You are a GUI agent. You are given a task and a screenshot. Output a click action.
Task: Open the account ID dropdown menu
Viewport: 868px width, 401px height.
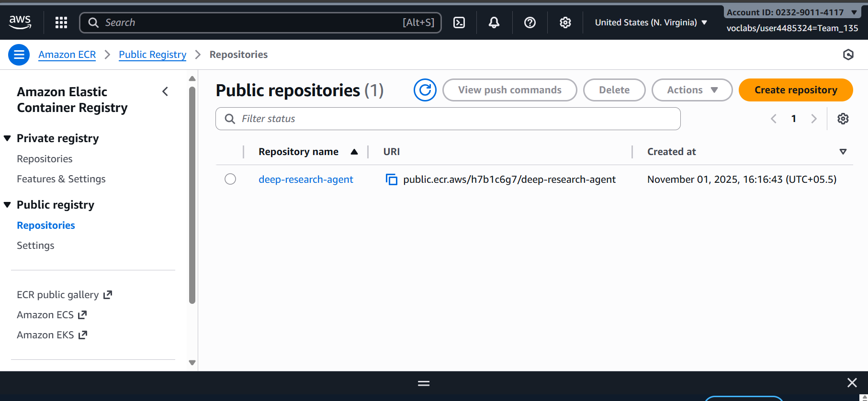tap(792, 12)
